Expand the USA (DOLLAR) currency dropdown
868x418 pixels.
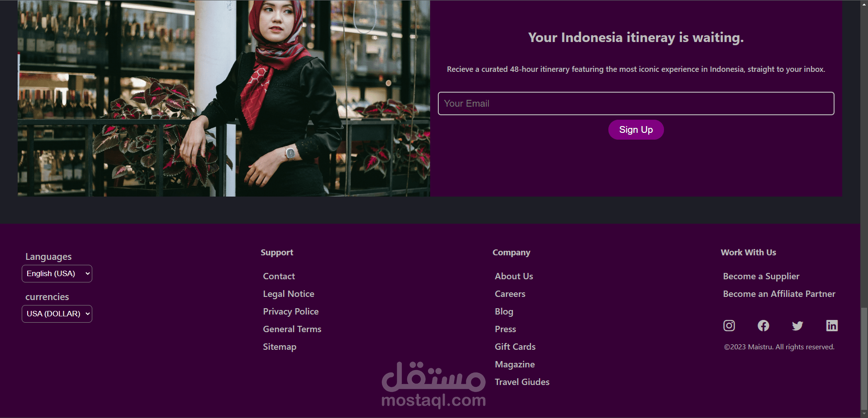[x=57, y=314]
